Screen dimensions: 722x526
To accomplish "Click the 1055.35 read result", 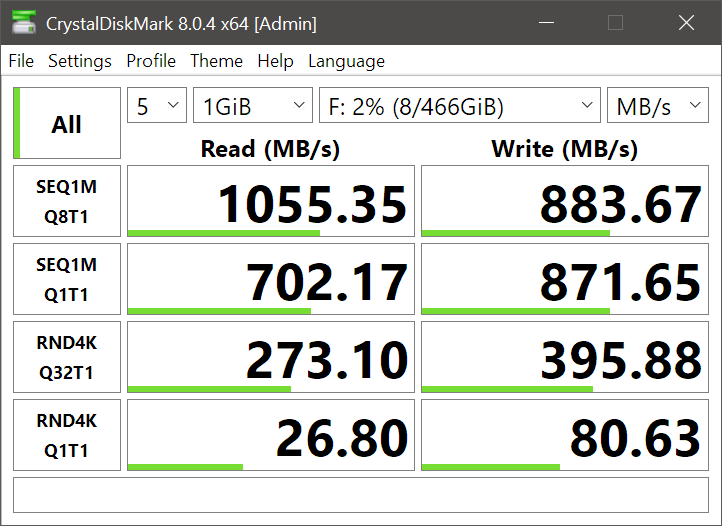I will tap(271, 201).
